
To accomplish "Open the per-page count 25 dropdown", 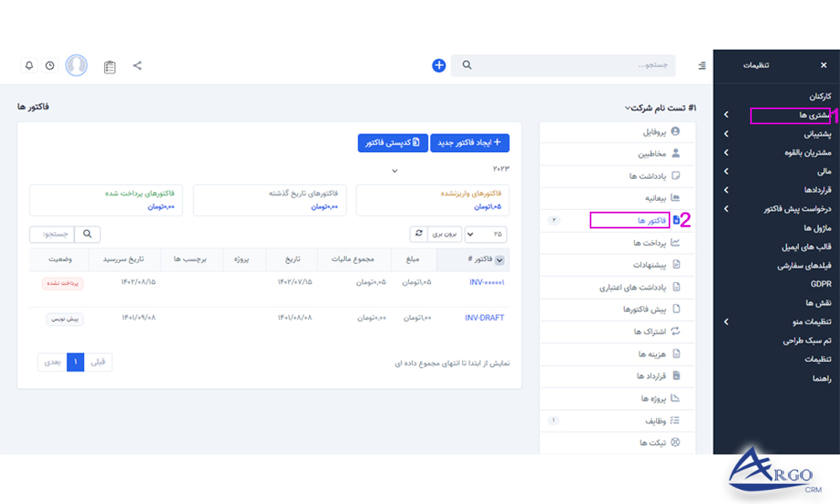I will pyautogui.click(x=486, y=234).
